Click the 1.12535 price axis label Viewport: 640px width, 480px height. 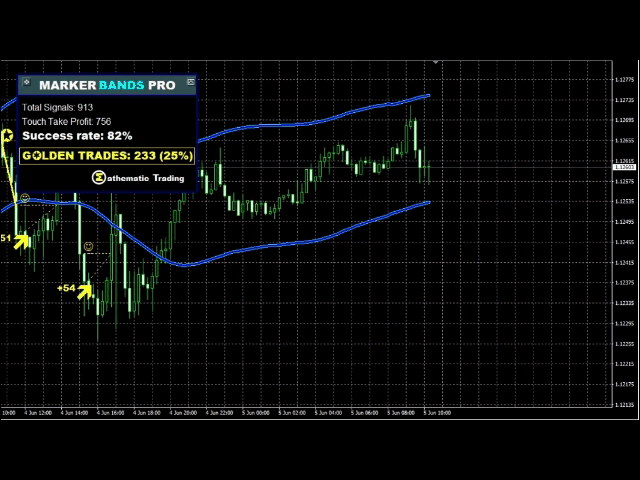pyautogui.click(x=624, y=202)
